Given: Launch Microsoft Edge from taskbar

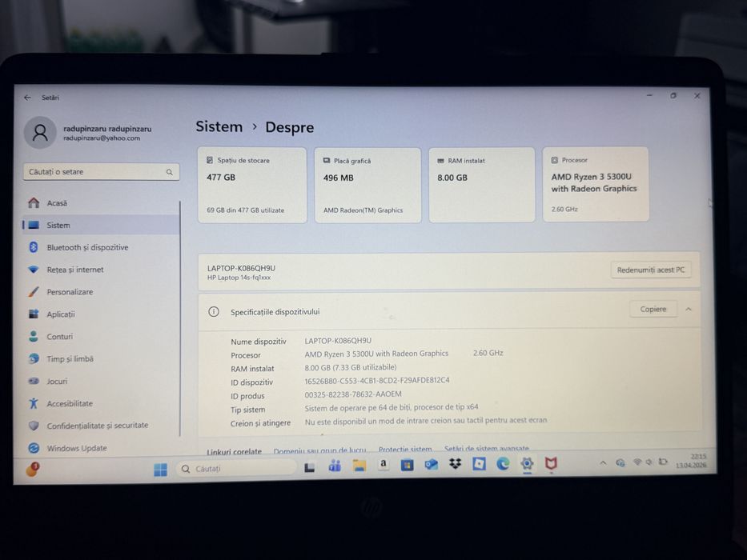Looking at the screenshot, I should 503,463.
